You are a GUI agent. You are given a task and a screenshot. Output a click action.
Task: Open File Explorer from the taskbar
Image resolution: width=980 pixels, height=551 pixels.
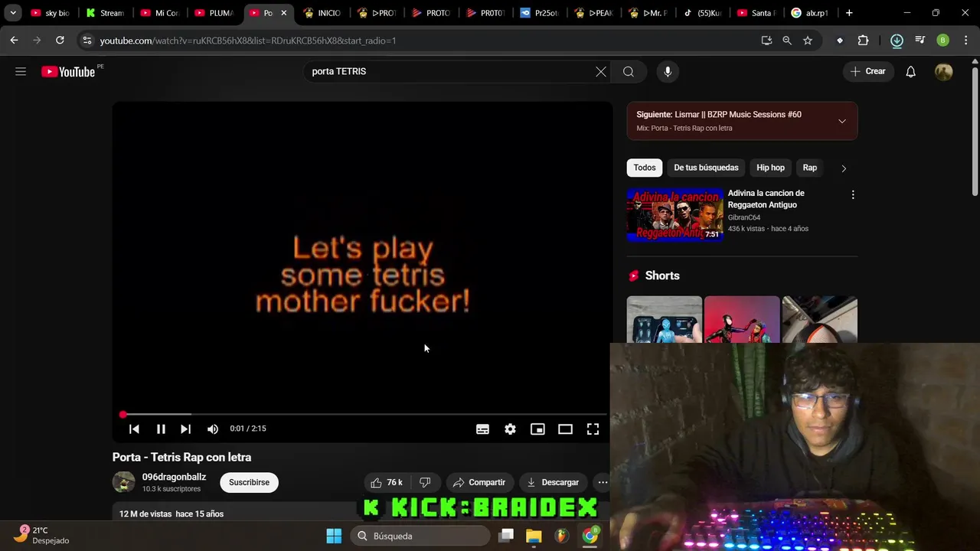click(534, 536)
